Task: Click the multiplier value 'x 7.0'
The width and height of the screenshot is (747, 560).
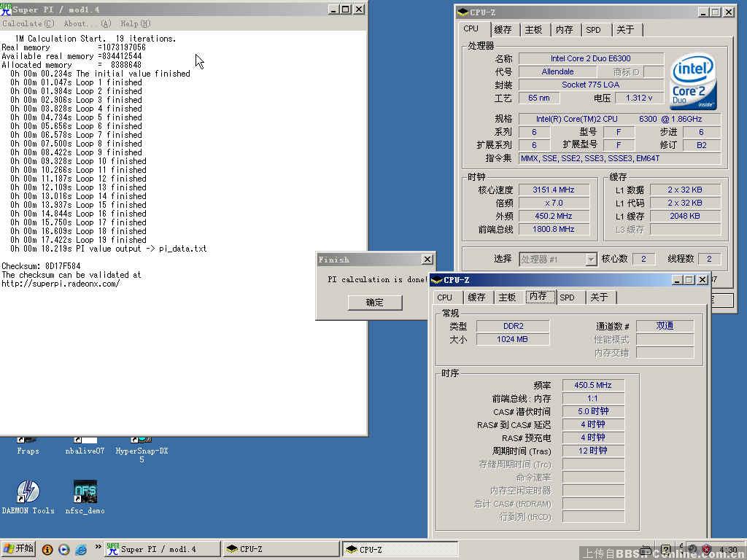Action: [554, 203]
